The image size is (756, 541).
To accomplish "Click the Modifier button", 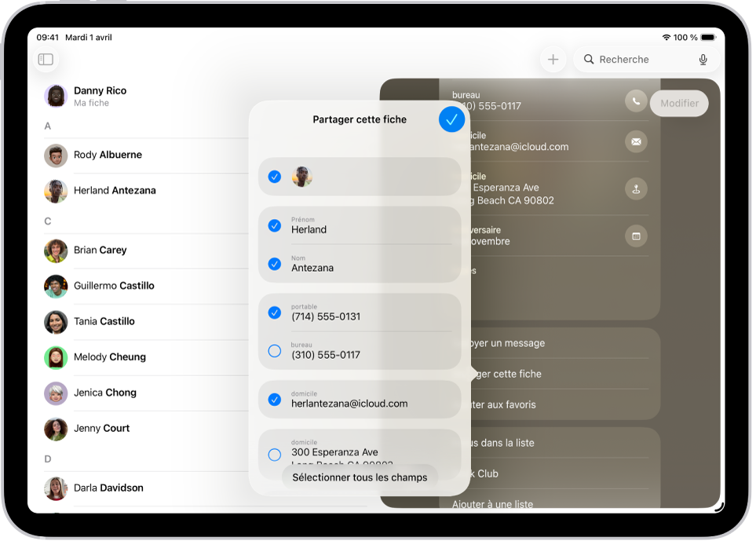I will pyautogui.click(x=678, y=103).
